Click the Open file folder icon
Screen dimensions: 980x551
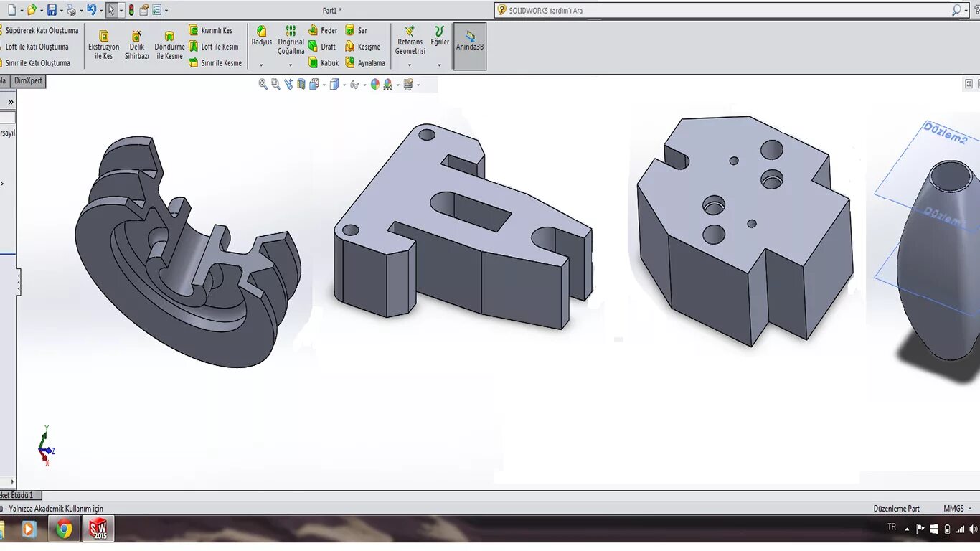[x=31, y=10]
